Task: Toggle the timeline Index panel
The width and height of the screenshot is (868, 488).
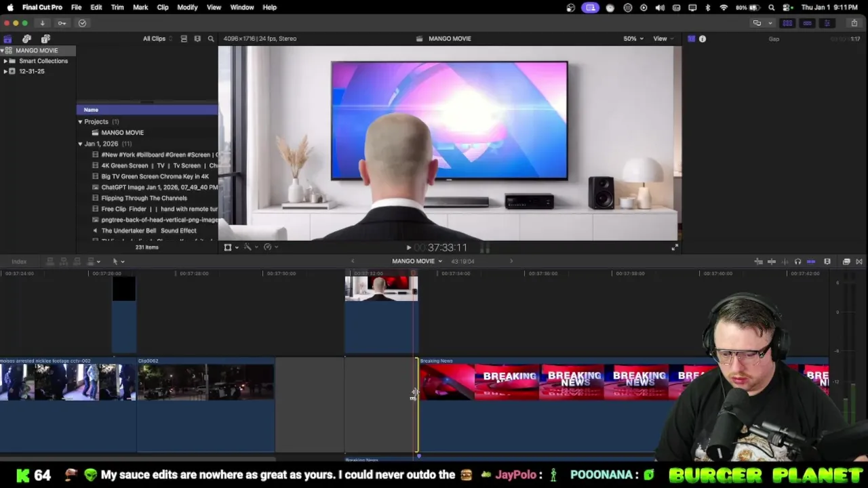Action: pyautogui.click(x=19, y=262)
